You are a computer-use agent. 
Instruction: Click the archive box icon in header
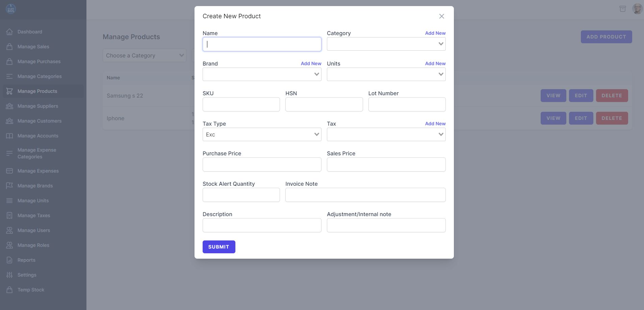(622, 9)
